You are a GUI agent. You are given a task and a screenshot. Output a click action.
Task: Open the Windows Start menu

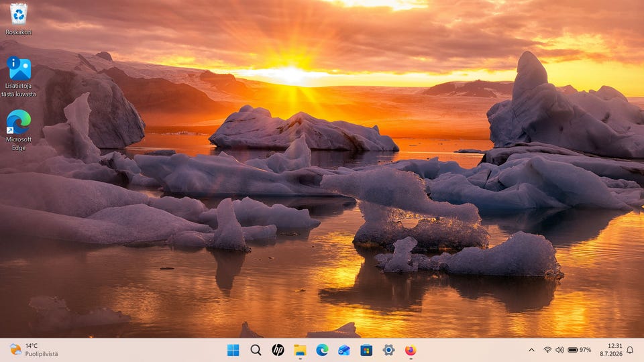[233, 350]
